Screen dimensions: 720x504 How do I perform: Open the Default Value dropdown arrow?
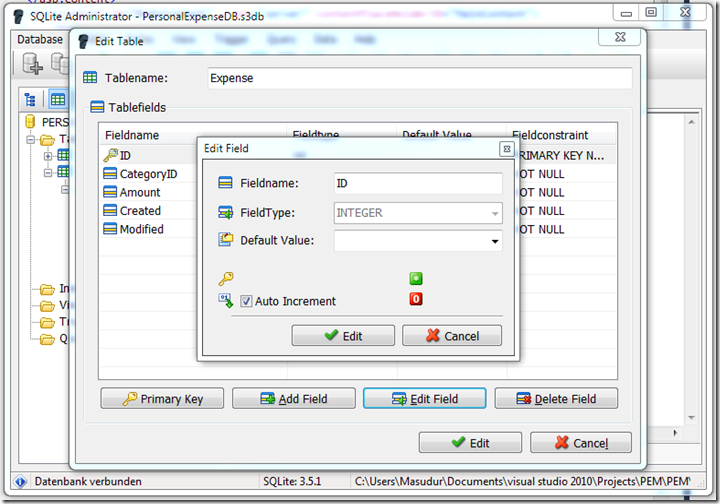pyautogui.click(x=495, y=241)
